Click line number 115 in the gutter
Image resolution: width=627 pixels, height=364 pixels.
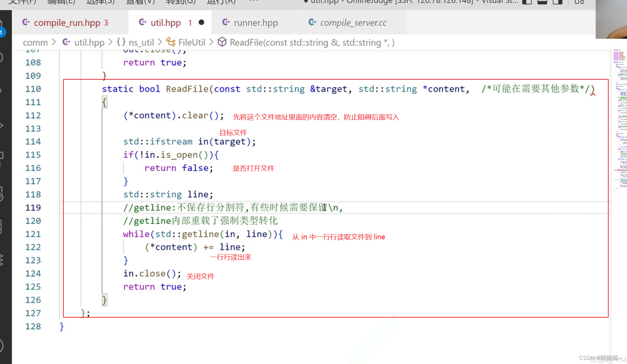pos(33,155)
